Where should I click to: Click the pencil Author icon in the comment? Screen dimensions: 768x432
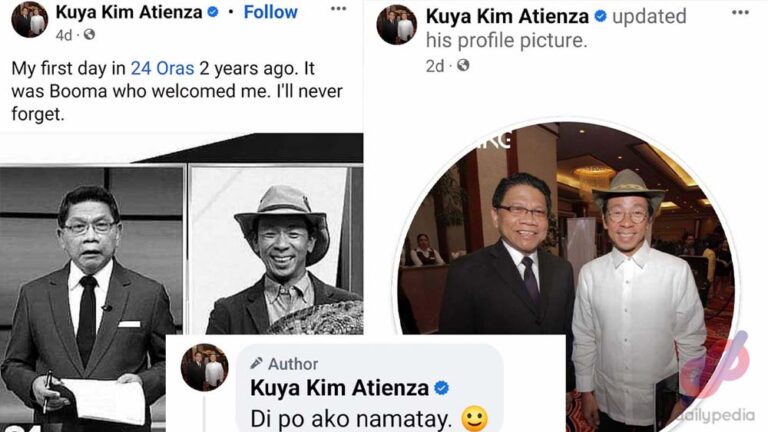pos(257,363)
